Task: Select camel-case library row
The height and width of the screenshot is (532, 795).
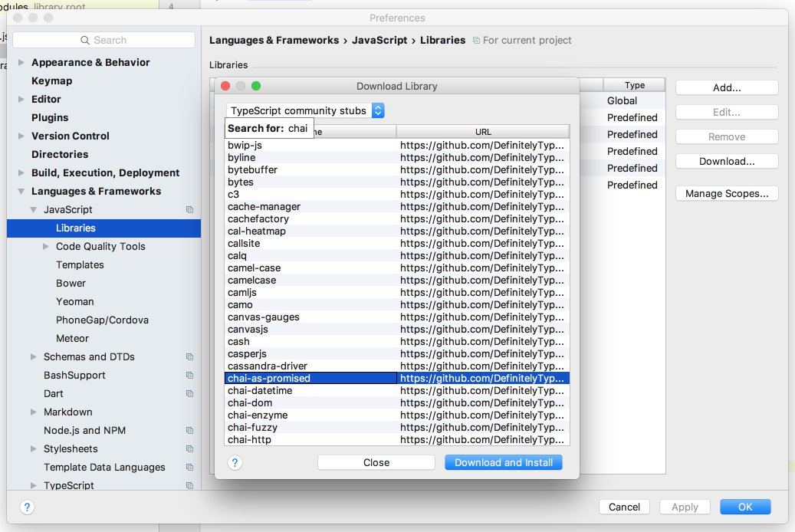Action: point(397,268)
